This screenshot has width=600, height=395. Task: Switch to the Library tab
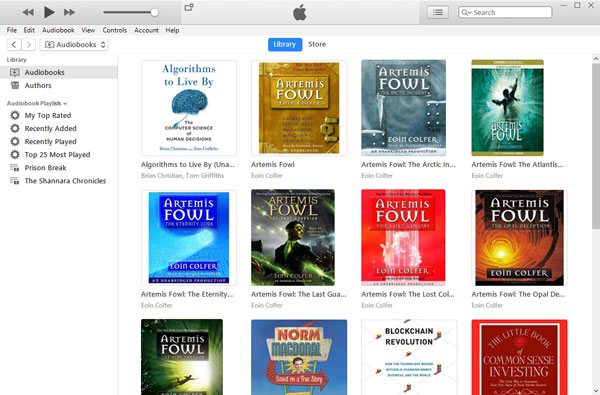[x=285, y=44]
